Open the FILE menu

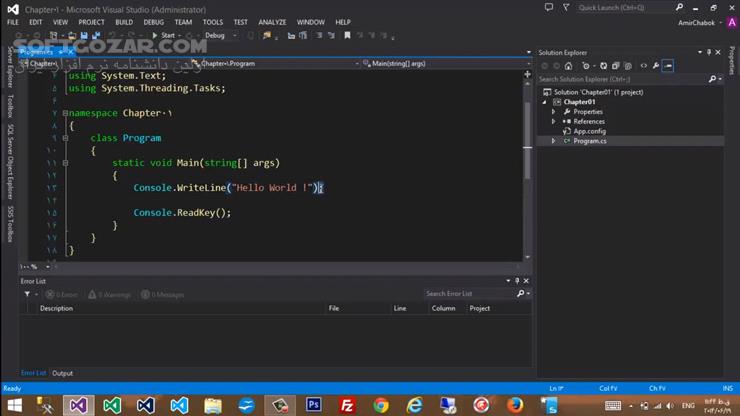(13, 22)
